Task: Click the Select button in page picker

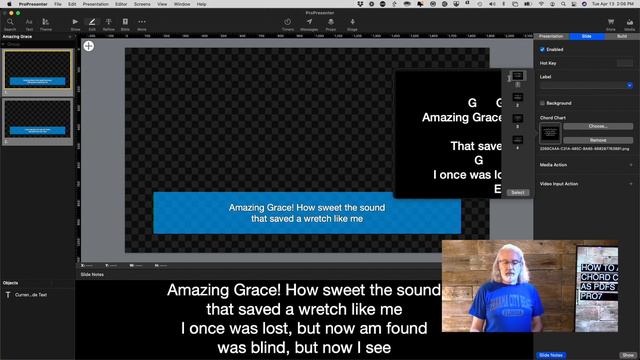Action: [518, 193]
